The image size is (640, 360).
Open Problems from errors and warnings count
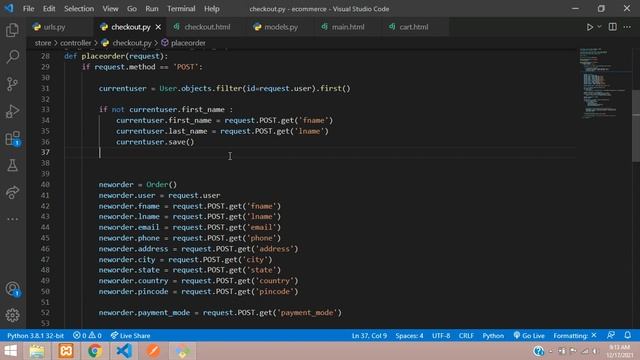click(x=87, y=336)
